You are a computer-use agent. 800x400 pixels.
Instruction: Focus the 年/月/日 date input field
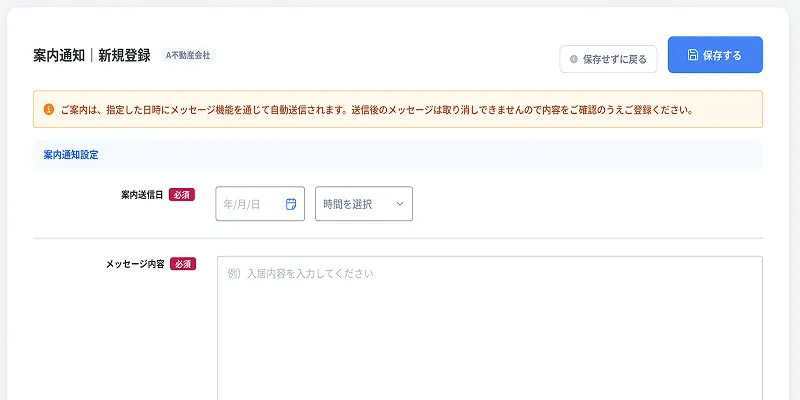[260, 204]
